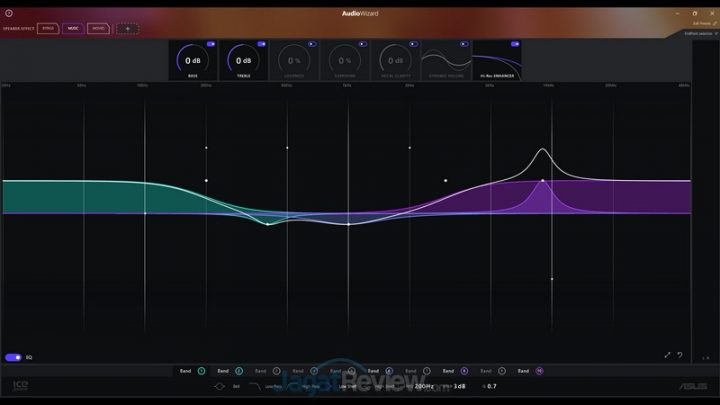
Task: Toggle the Bass effect power switch
Action: click(211, 44)
